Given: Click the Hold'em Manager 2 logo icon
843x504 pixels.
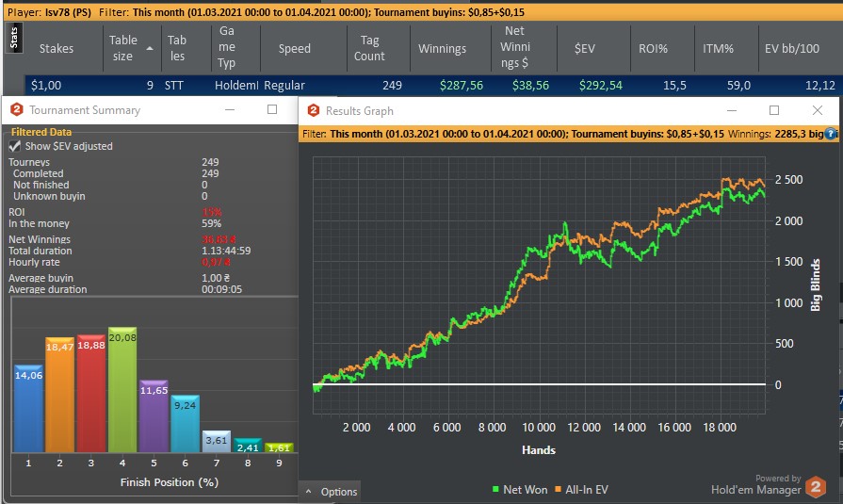Looking at the screenshot, I should pyautogui.click(x=816, y=487).
